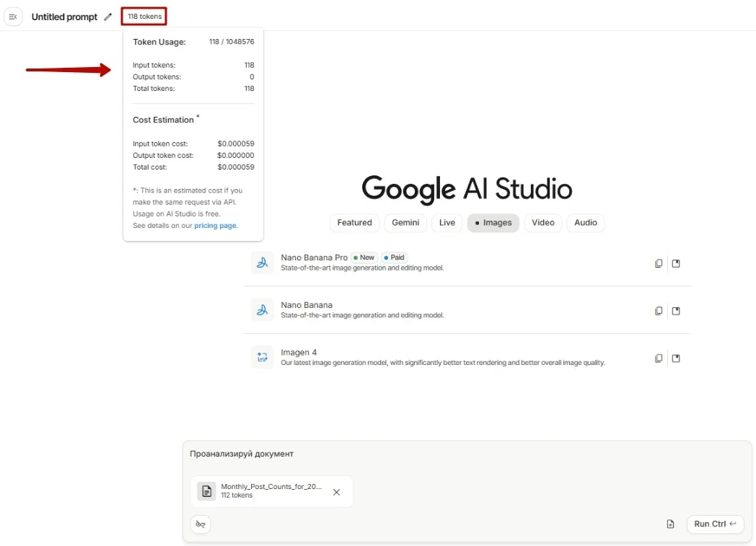Image resolution: width=756 pixels, height=546 pixels.
Task: Select the Featured tab
Action: coord(354,223)
